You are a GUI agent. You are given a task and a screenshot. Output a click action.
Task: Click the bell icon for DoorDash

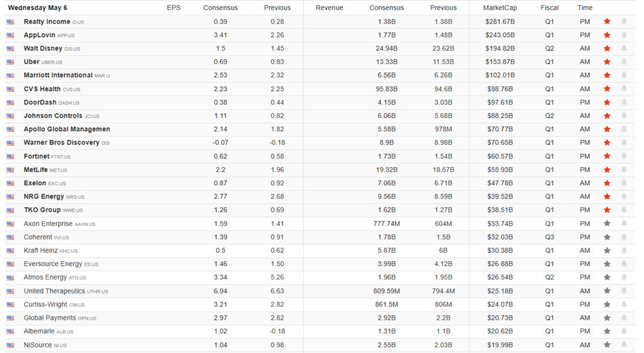pyautogui.click(x=624, y=102)
